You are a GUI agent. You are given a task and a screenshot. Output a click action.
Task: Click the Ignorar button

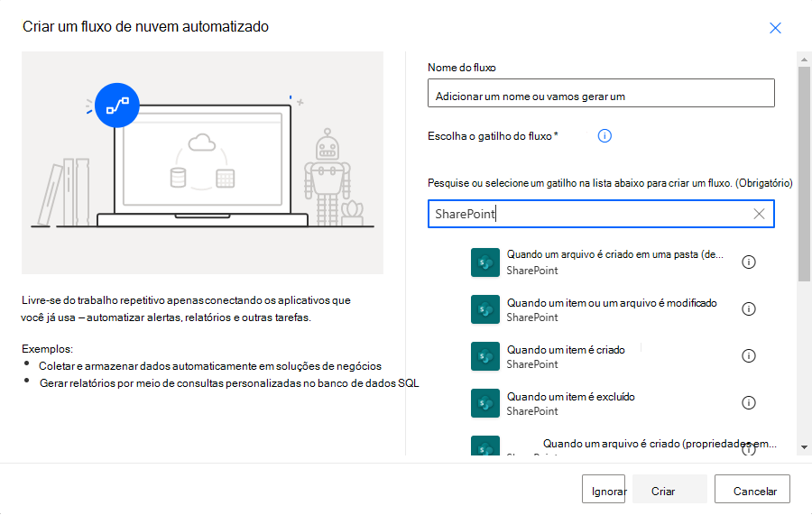(604, 489)
